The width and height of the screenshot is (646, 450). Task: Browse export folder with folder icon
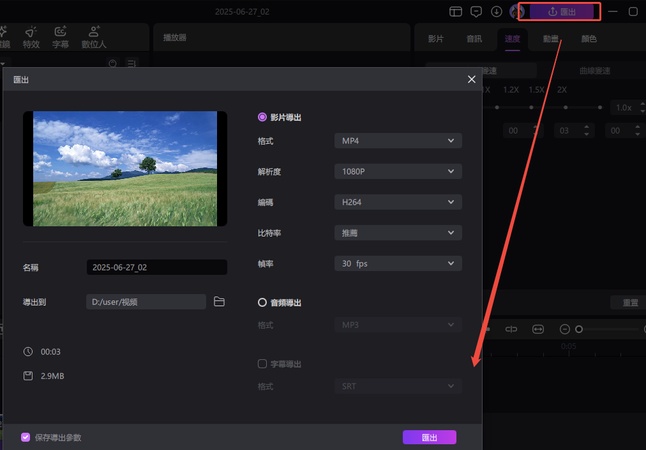(219, 302)
